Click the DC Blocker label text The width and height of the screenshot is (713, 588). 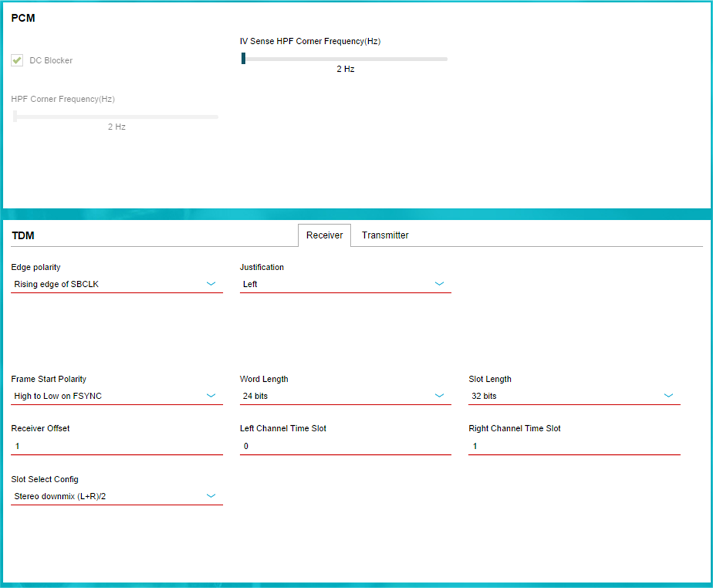(51, 61)
